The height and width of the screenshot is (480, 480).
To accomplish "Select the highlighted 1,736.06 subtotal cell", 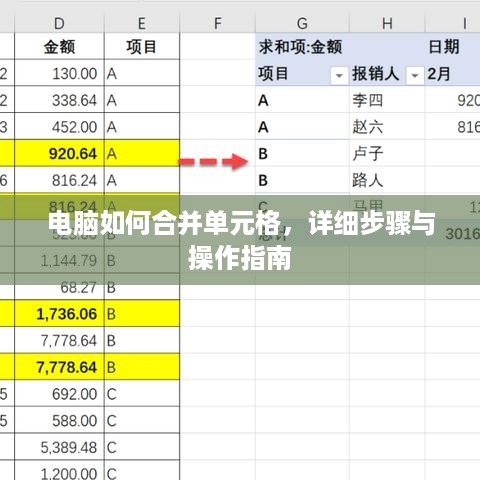I will click(x=59, y=314).
